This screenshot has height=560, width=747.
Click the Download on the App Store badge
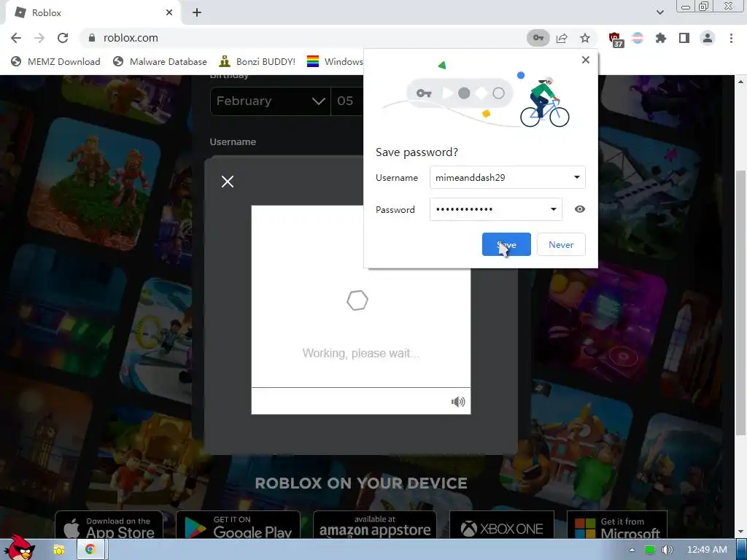point(109,526)
